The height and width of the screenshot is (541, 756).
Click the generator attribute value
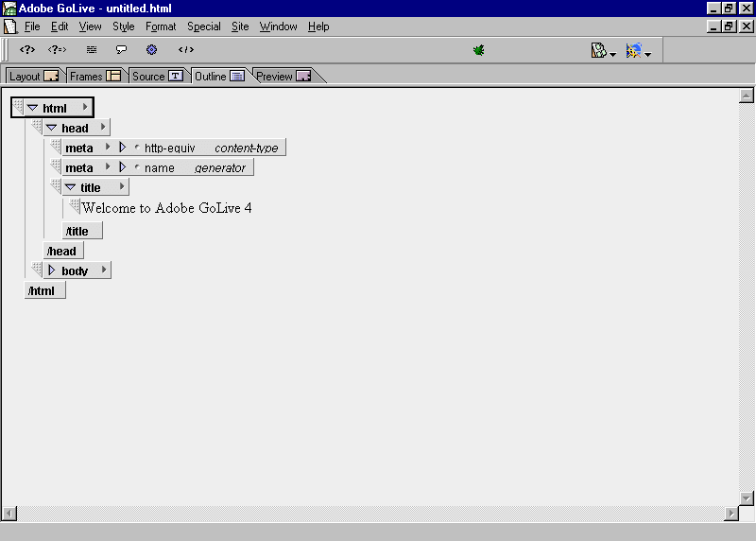click(x=220, y=167)
